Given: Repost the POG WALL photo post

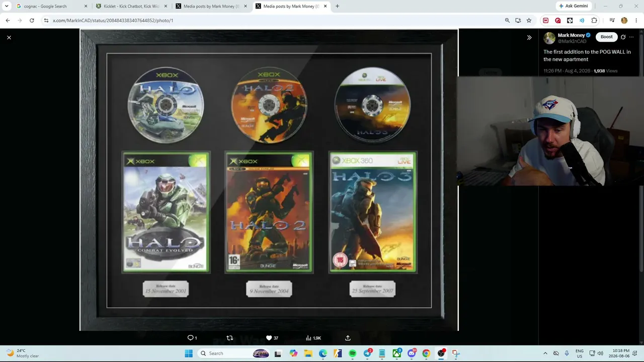Looking at the screenshot, I should tap(230, 338).
